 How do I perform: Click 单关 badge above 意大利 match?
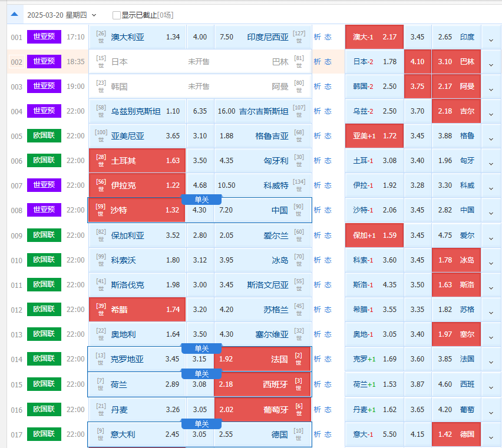[x=202, y=424]
